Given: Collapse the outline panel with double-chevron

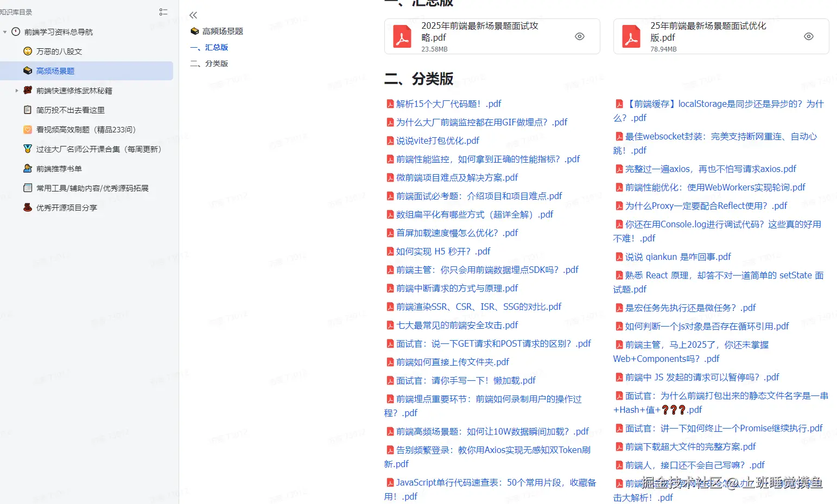Looking at the screenshot, I should coord(193,15).
